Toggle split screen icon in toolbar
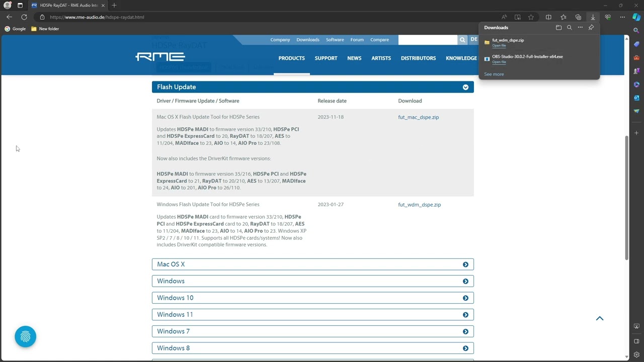 [x=548, y=17]
